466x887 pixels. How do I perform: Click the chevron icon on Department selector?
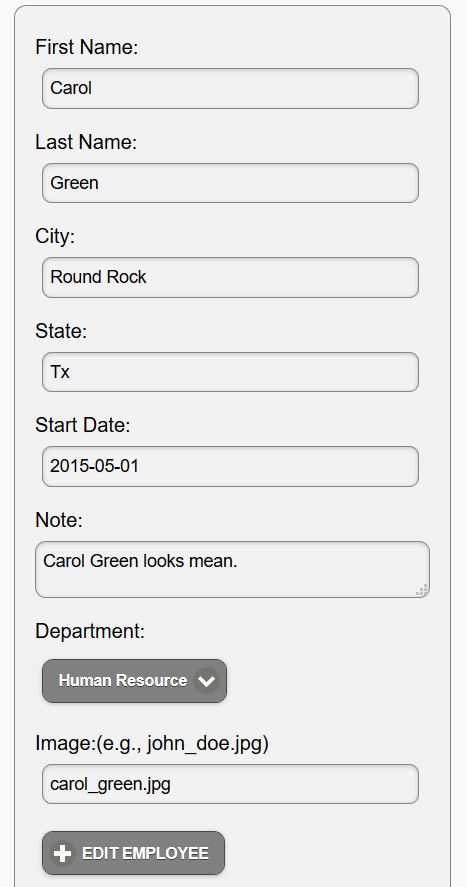[x=206, y=681]
